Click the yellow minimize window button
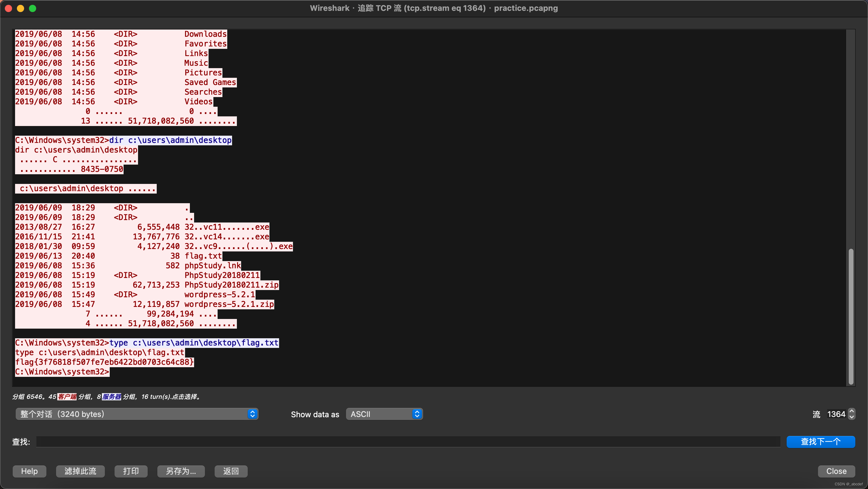The height and width of the screenshot is (489, 868). coord(20,8)
